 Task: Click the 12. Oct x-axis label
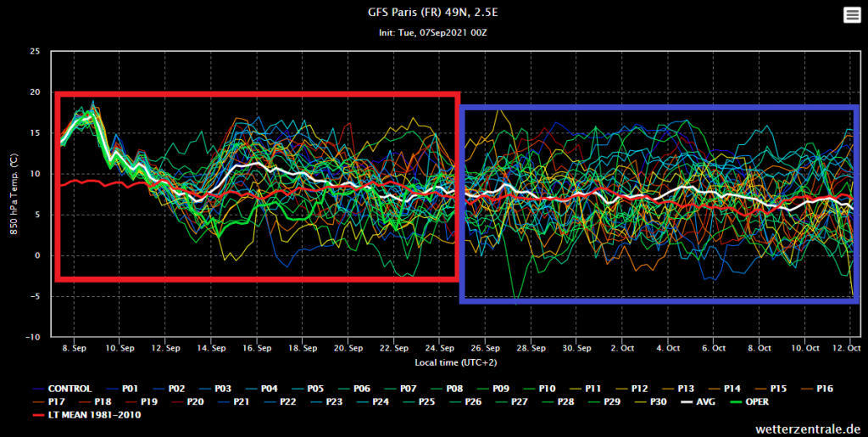coord(847,349)
